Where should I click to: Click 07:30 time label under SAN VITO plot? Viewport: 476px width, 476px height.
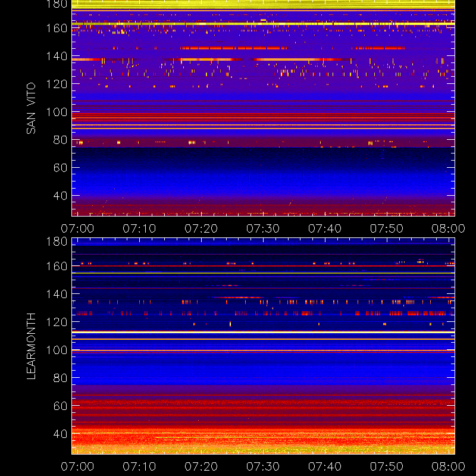(263, 228)
